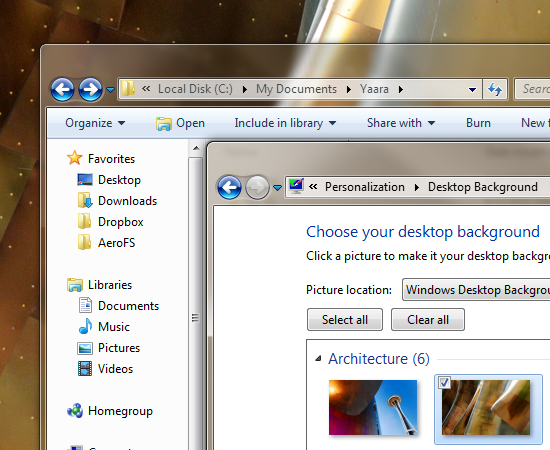Uncheck the golden metal wallpaper checkbox

tap(444, 382)
